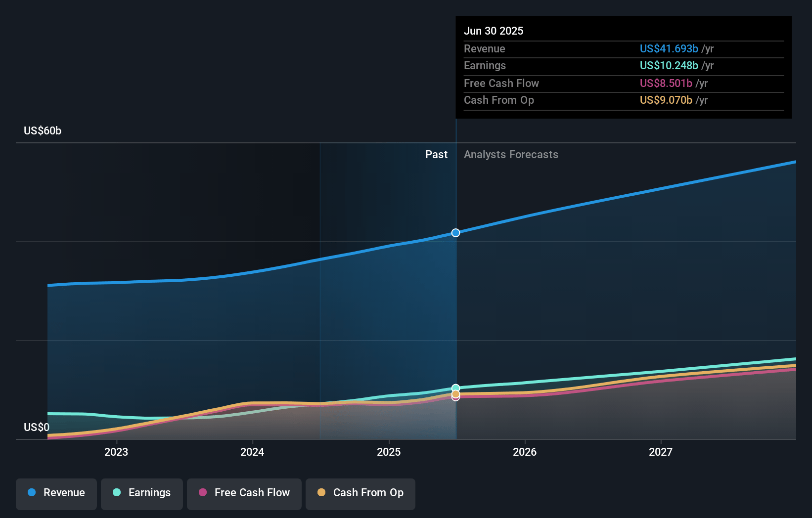Click the US$60b y-axis label
The width and height of the screenshot is (812, 518).
(x=43, y=131)
